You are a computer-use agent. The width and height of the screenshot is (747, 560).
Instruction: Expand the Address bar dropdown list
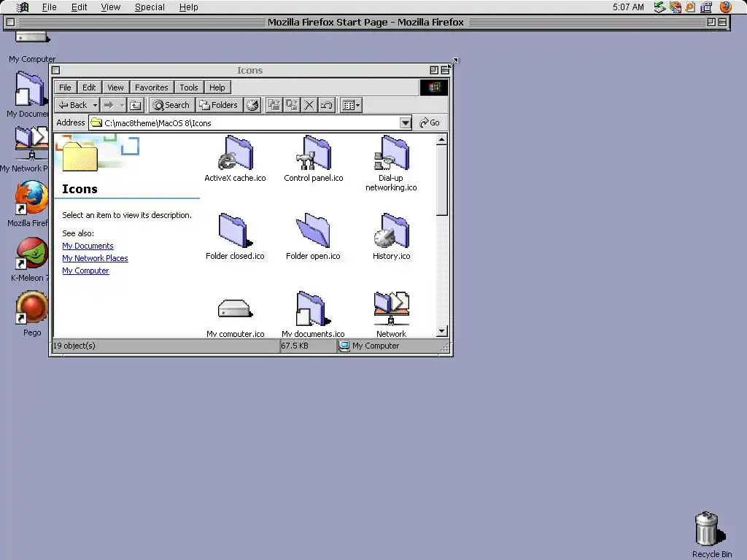point(406,122)
